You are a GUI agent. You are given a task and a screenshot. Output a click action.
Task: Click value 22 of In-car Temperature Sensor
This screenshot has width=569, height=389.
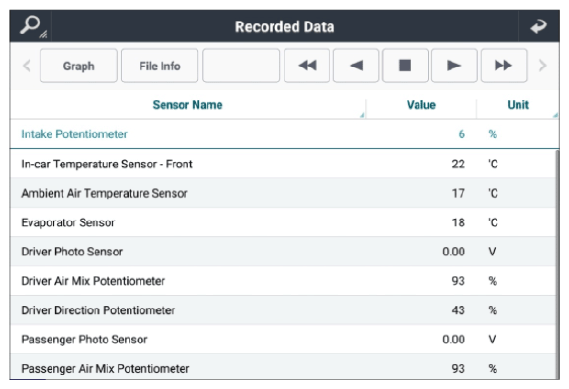[458, 164]
